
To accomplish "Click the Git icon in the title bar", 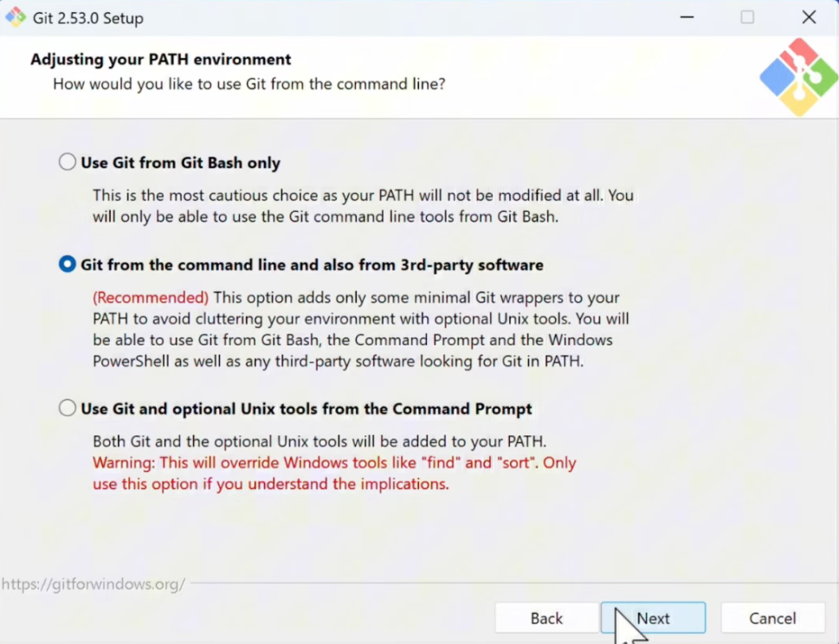I will (x=16, y=17).
